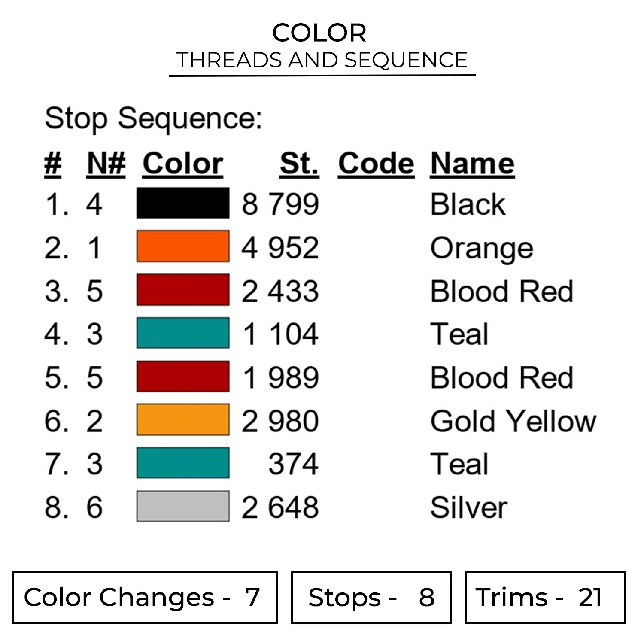Viewport: 644px width, 644px height.
Task: Pick the Gold Yellow swatch
Action: [x=183, y=420]
